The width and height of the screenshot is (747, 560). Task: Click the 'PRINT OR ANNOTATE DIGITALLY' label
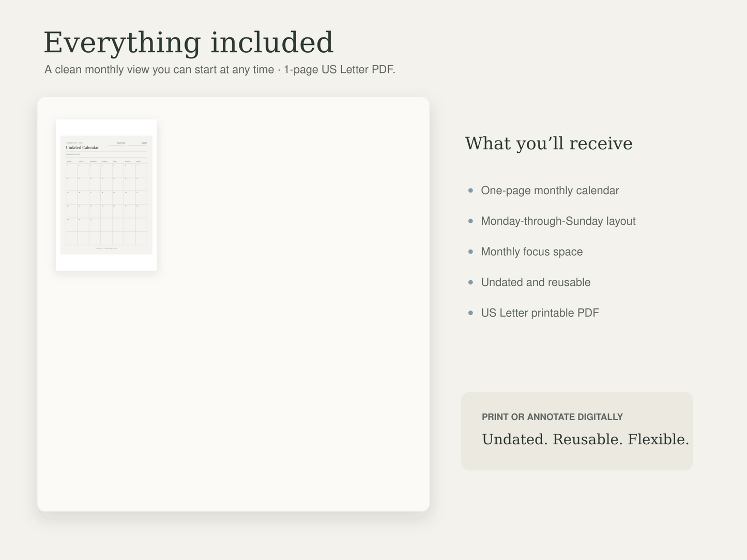click(x=552, y=417)
